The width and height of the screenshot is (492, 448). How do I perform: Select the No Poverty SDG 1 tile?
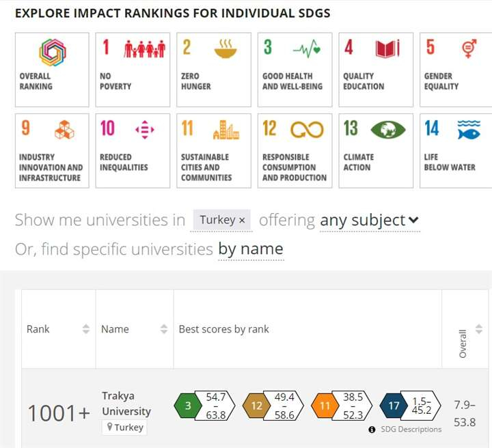[133, 70]
